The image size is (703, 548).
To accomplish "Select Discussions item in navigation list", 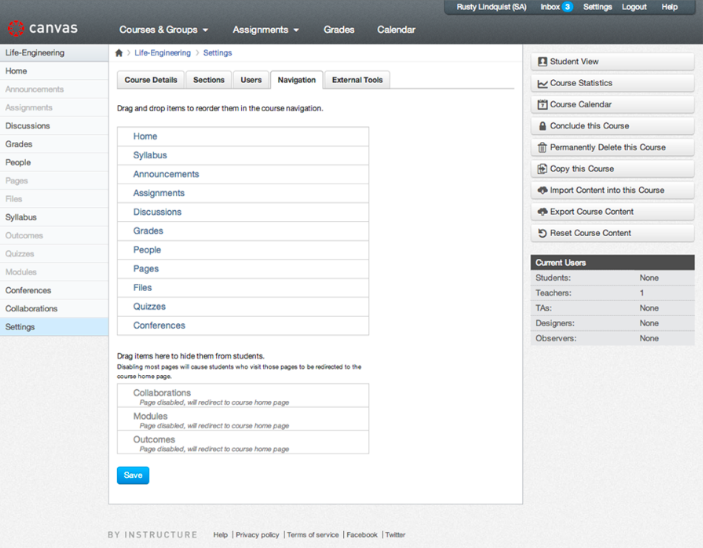I will pos(243,212).
